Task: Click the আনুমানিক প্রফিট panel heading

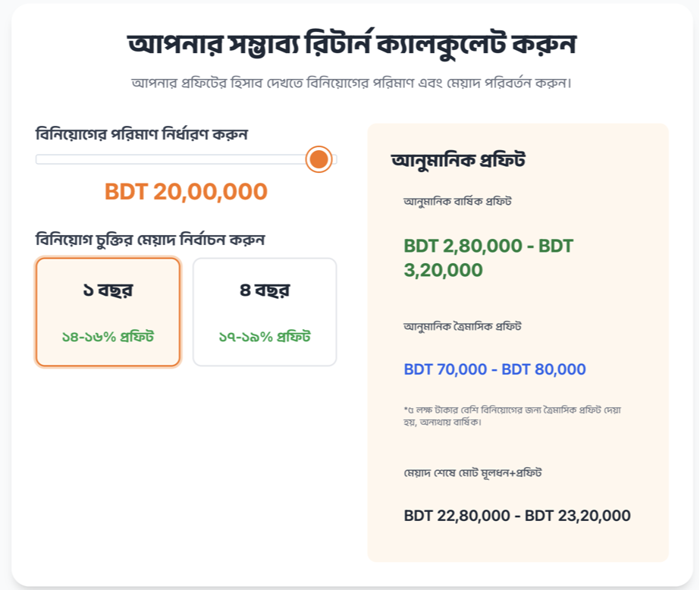Action: coord(458,161)
